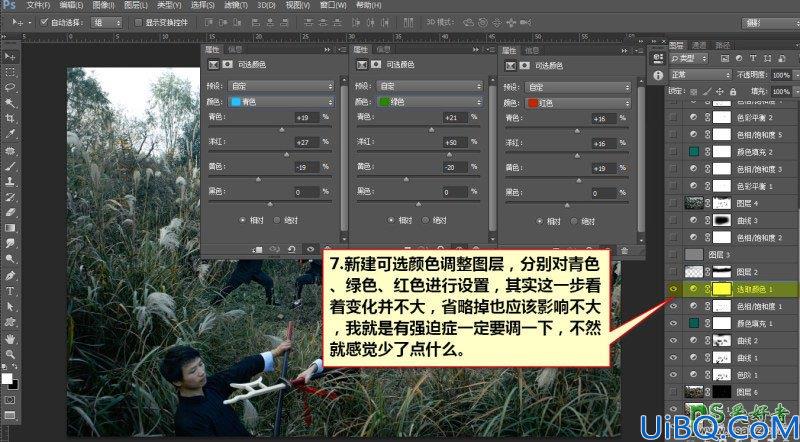This screenshot has width=800, height=442.
Task: Select the Pen tool
Action: click(10, 276)
